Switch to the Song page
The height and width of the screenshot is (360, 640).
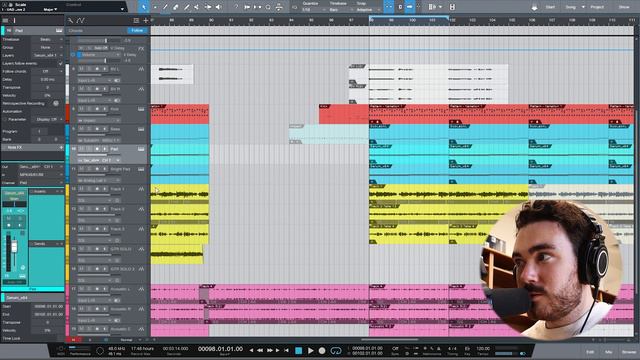tap(571, 7)
